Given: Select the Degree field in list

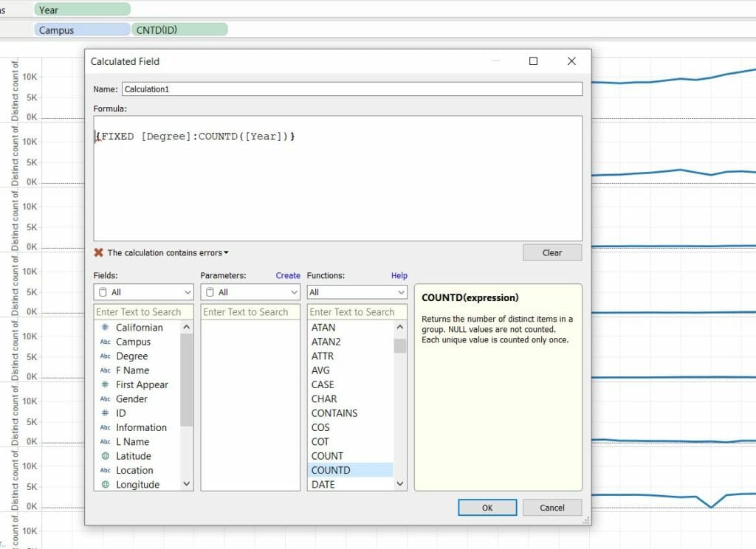Looking at the screenshot, I should pos(131,356).
